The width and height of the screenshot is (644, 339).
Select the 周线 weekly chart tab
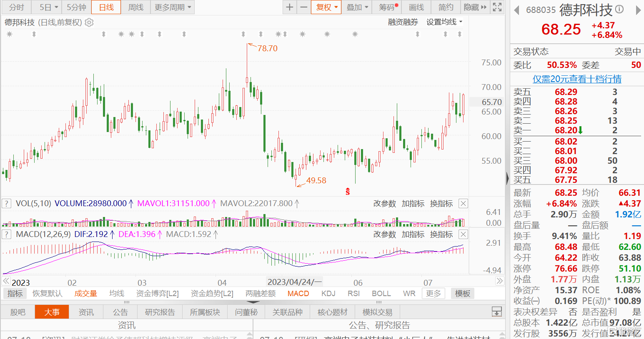coord(135,7)
